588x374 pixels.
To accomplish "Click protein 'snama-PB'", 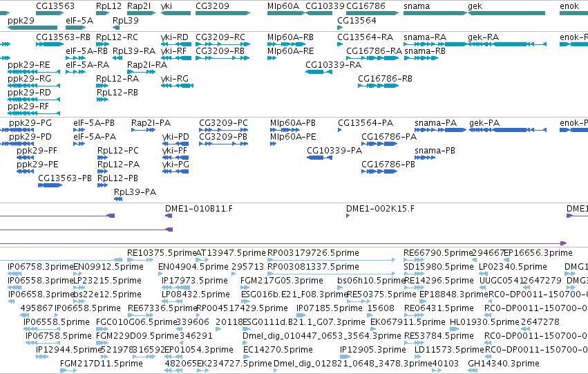I will tap(435, 151).
